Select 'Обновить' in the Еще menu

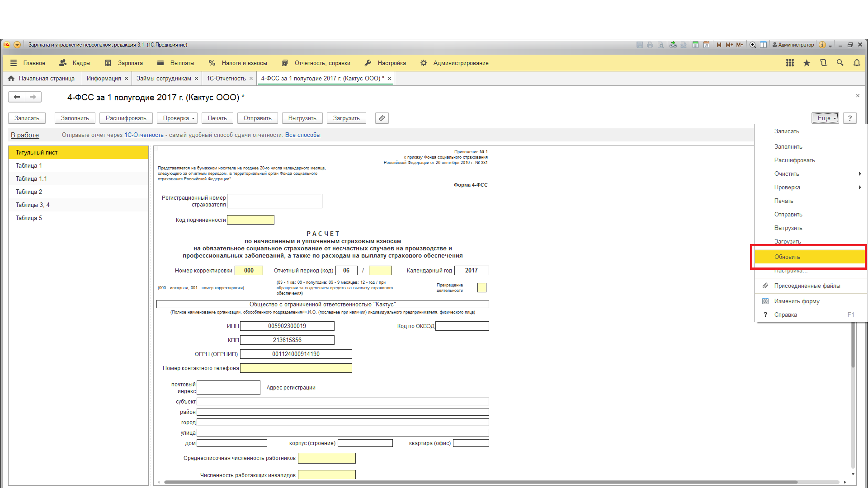[787, 257]
